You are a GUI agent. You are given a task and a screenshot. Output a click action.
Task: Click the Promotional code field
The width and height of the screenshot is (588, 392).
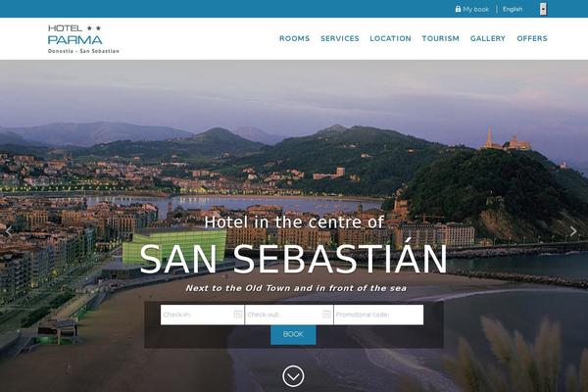click(378, 315)
